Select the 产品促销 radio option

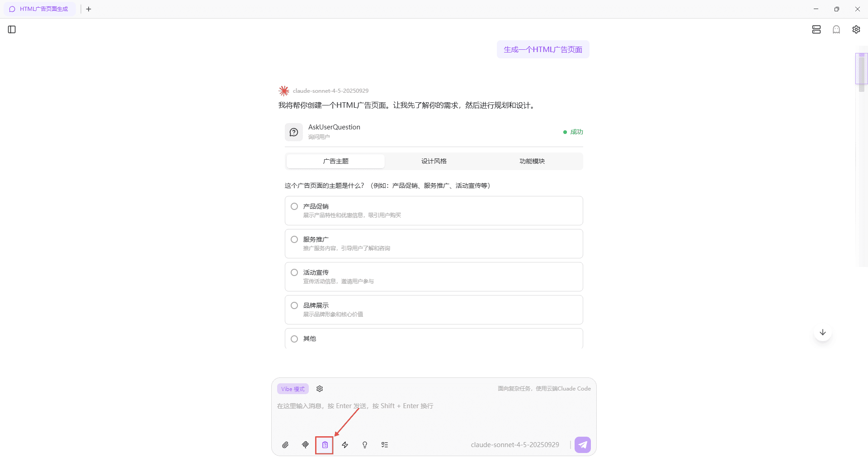point(294,206)
